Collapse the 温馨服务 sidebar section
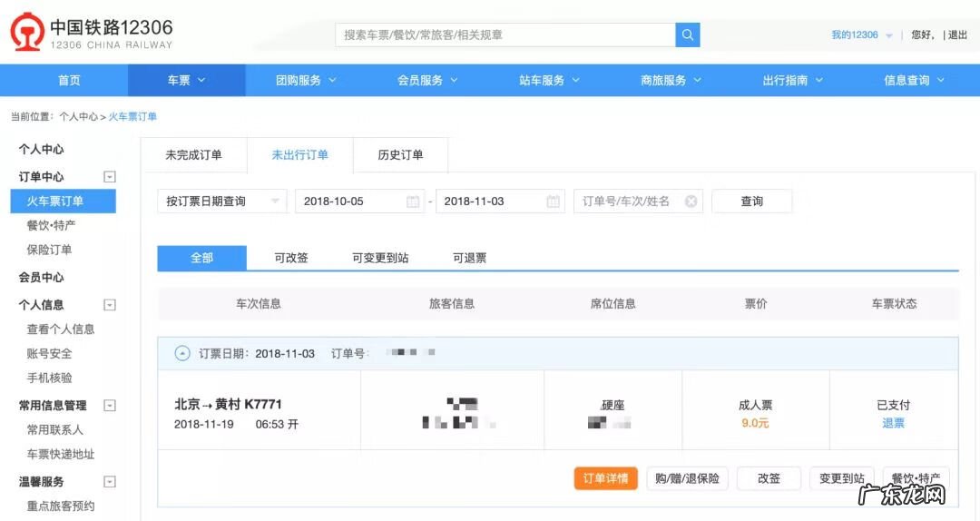The height and width of the screenshot is (521, 980). pyautogui.click(x=110, y=482)
